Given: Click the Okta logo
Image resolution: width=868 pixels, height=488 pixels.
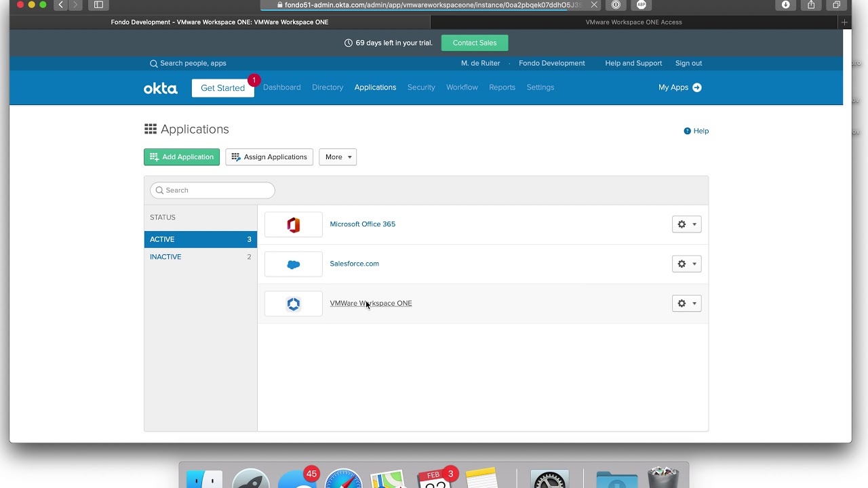Looking at the screenshot, I should tap(161, 88).
